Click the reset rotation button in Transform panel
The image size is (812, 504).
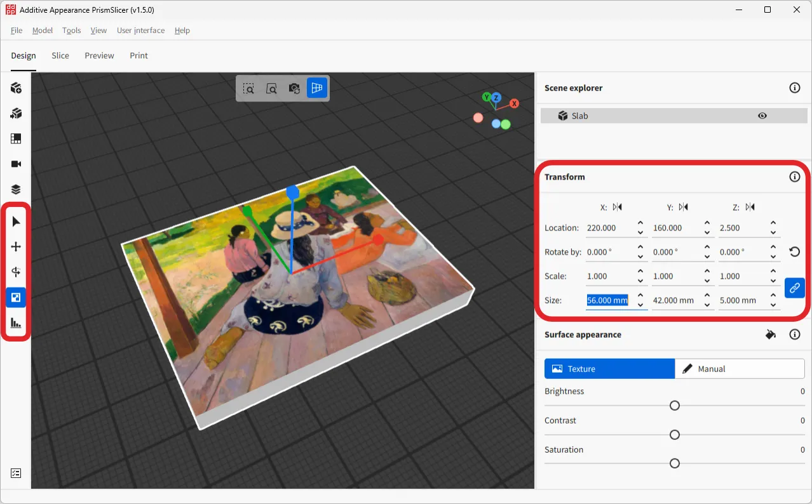pos(794,251)
